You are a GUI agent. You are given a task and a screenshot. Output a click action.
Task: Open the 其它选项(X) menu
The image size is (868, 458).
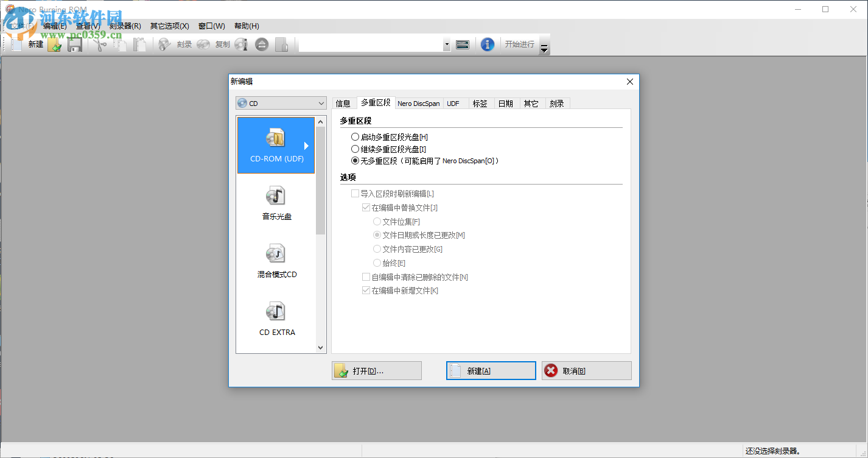tap(169, 26)
